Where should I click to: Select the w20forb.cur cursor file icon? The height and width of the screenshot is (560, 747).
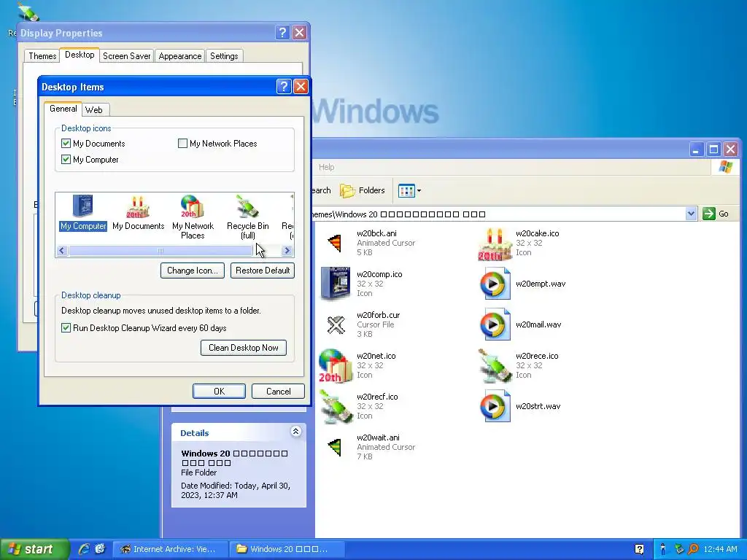336,324
